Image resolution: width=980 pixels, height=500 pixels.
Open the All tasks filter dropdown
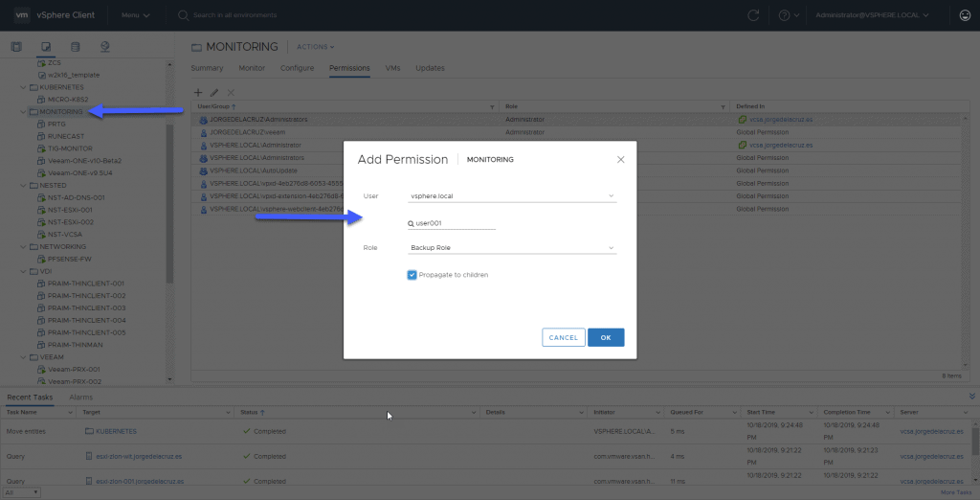point(21,493)
